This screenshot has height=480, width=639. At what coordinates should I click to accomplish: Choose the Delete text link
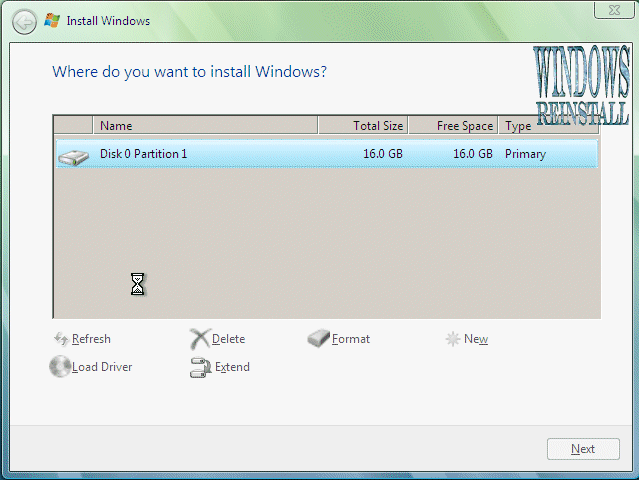(x=228, y=339)
